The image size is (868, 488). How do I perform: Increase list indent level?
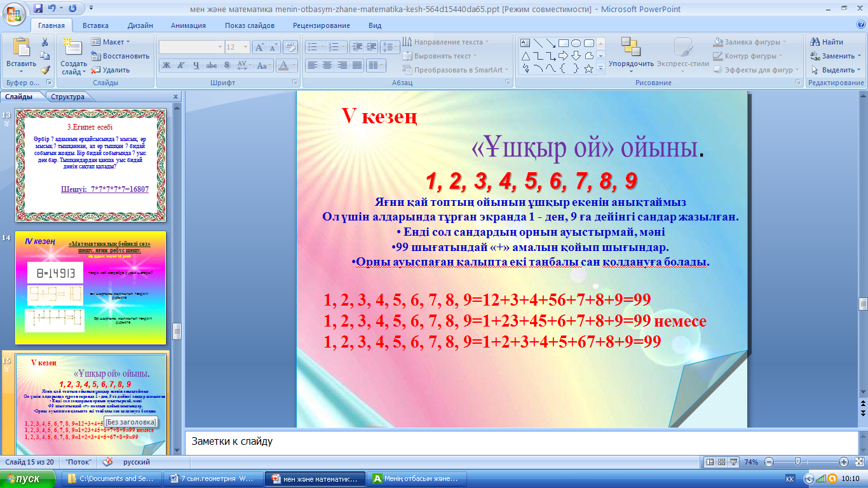[x=370, y=47]
